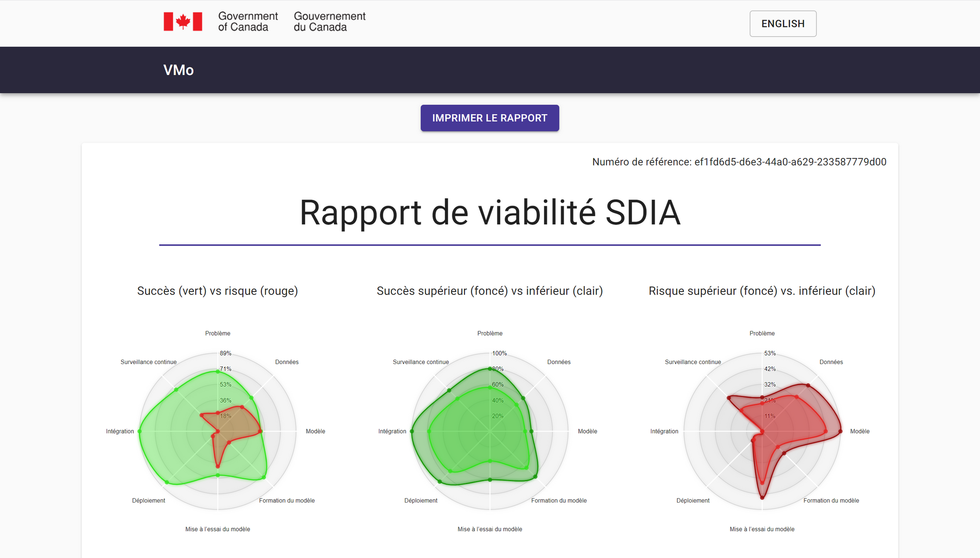Click the Déploiement label on the risk chart
The image size is (980, 558).
[693, 500]
